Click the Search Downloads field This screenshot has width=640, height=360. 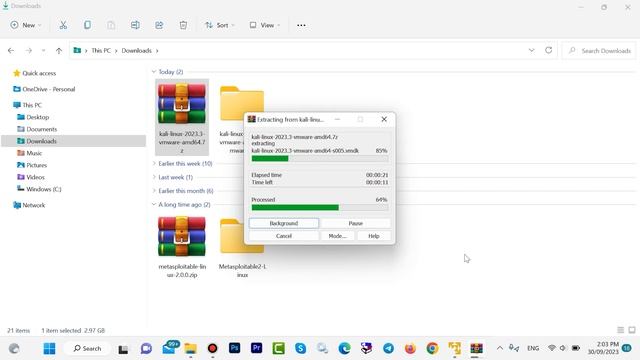click(599, 51)
